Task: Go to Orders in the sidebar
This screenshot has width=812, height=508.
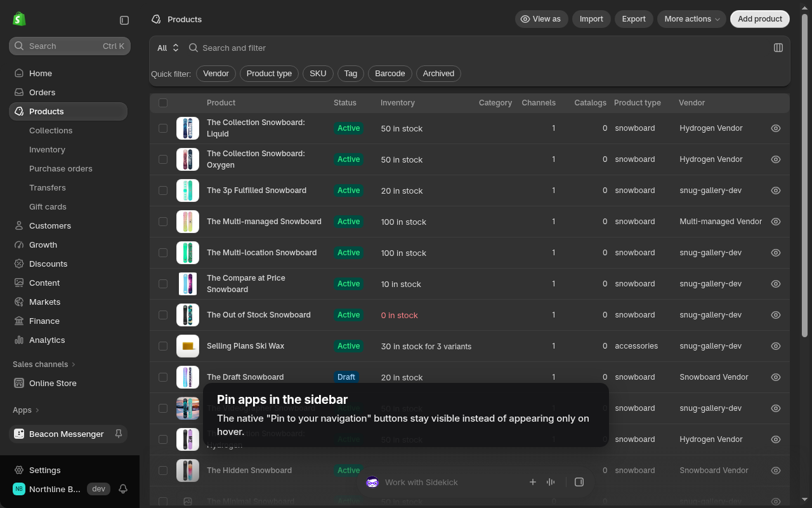Action: [68, 92]
